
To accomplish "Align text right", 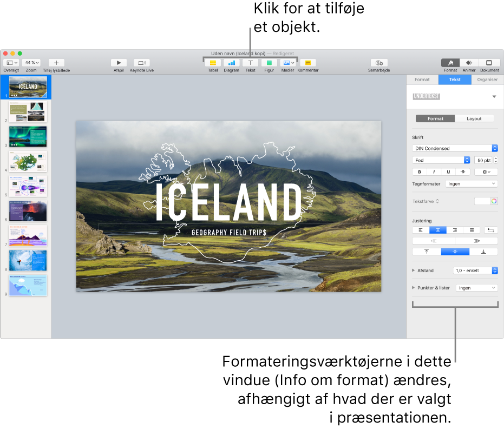I will [x=455, y=230].
